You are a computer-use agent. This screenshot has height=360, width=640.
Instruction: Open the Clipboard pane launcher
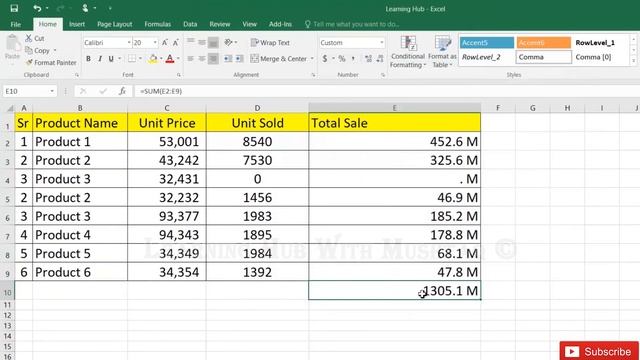(77, 75)
